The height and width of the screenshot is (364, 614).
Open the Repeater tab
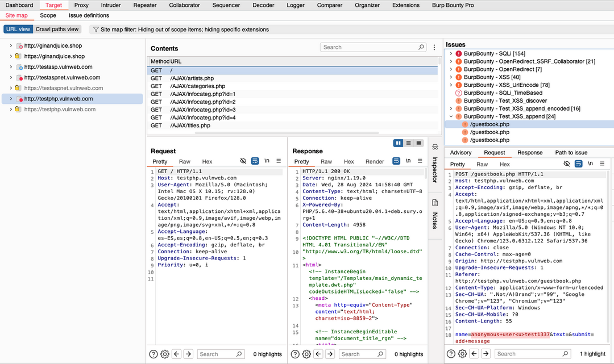point(144,5)
